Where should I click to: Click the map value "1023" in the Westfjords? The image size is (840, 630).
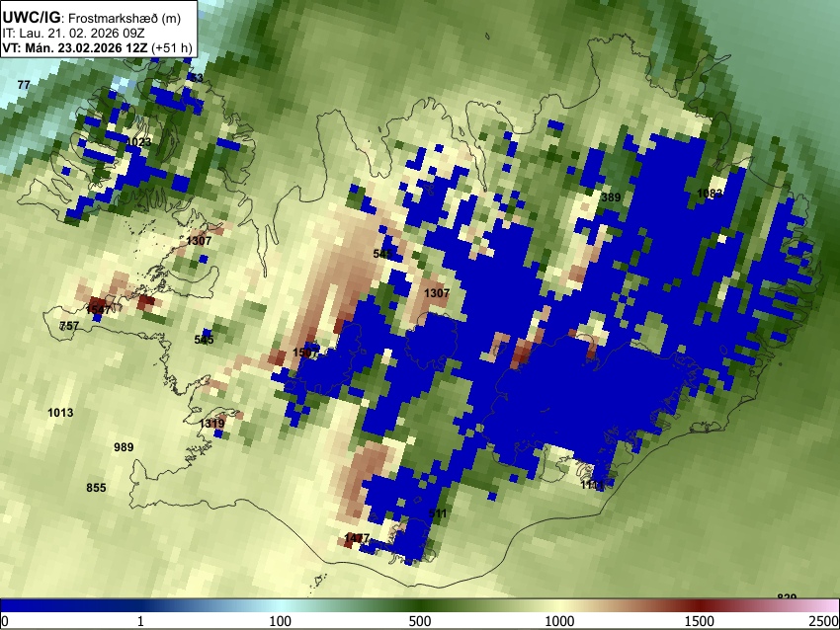click(x=138, y=142)
